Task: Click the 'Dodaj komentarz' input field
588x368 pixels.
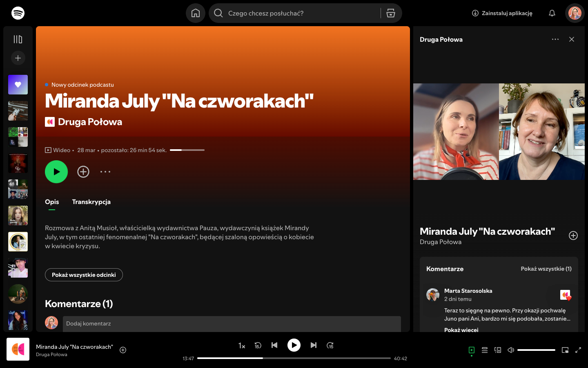Action: (x=231, y=323)
